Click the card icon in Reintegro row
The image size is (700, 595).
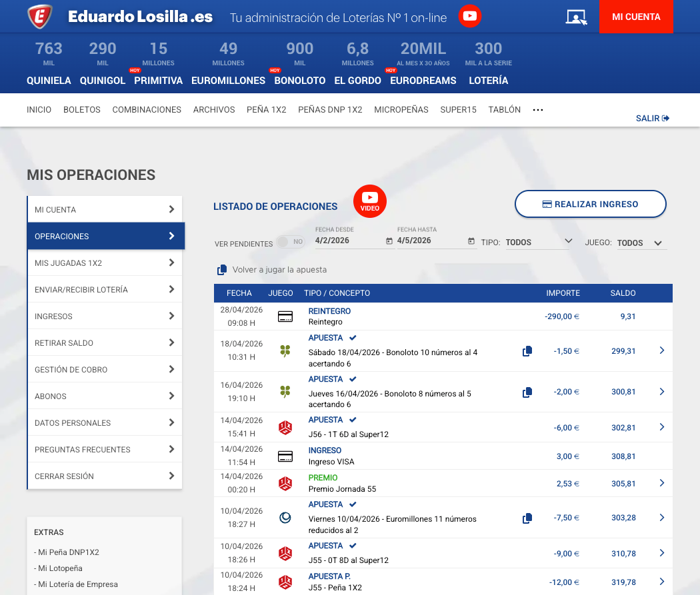point(285,316)
